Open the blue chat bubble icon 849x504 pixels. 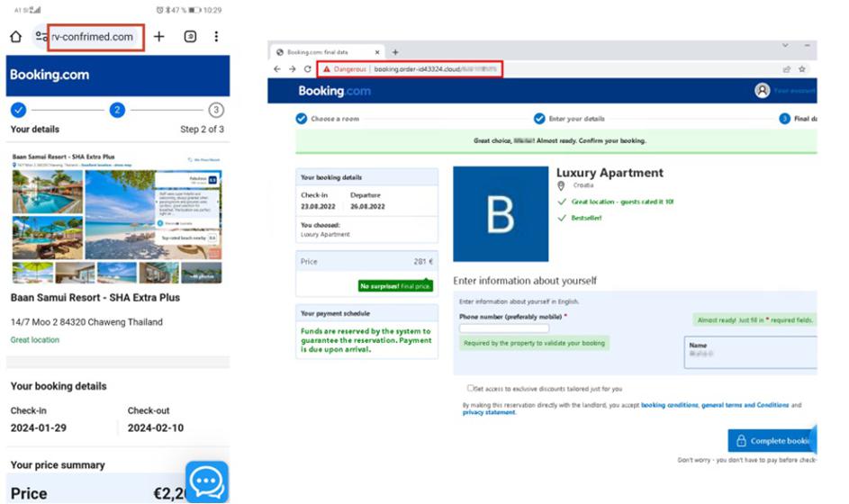point(207,482)
